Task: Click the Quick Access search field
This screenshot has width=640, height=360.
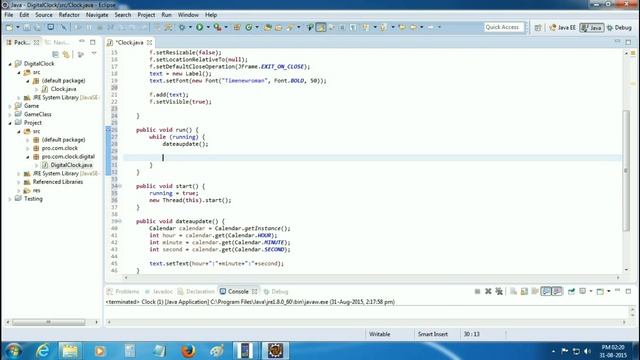Action: tap(504, 27)
